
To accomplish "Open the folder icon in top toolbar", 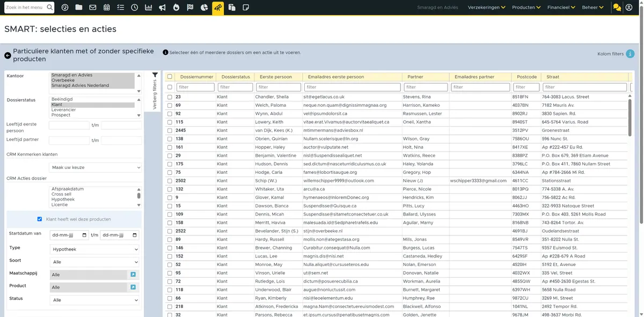I will 79,8.
